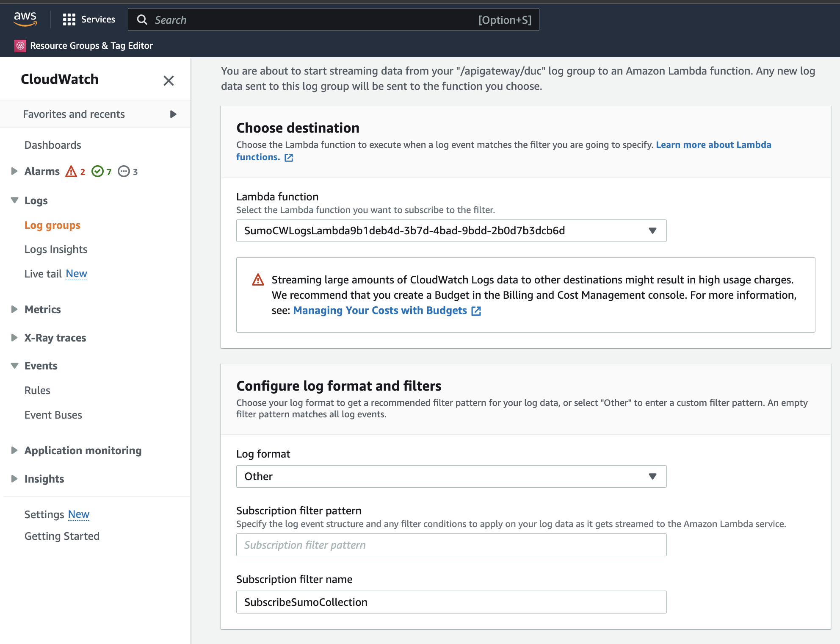Viewport: 840px width, 644px height.
Task: Click the red alarm warning icon beside Alarms
Action: click(x=72, y=171)
